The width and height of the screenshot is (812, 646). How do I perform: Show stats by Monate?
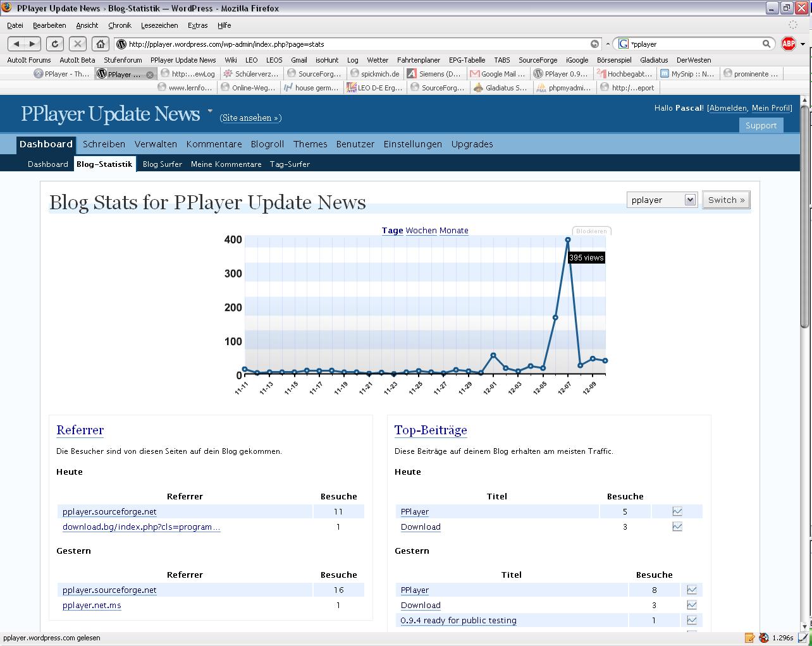(454, 231)
